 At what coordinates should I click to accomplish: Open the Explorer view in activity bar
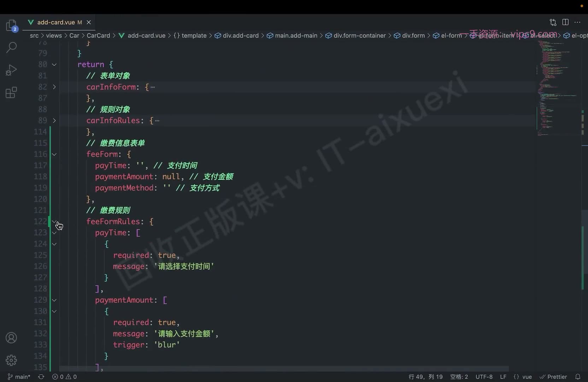[11, 25]
